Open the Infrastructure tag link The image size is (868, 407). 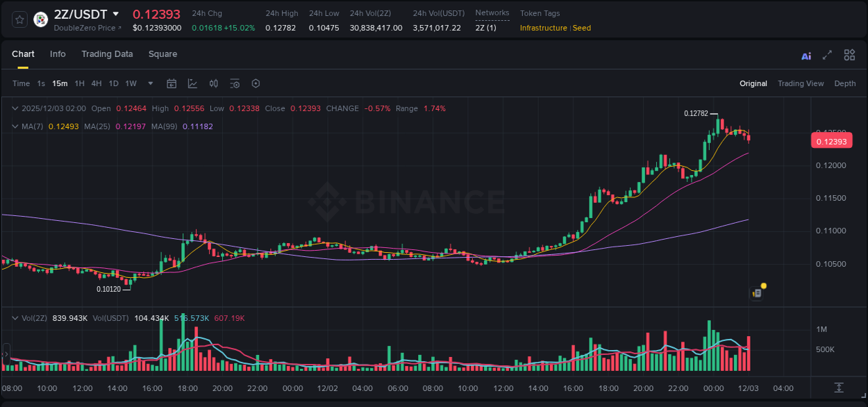tap(544, 28)
